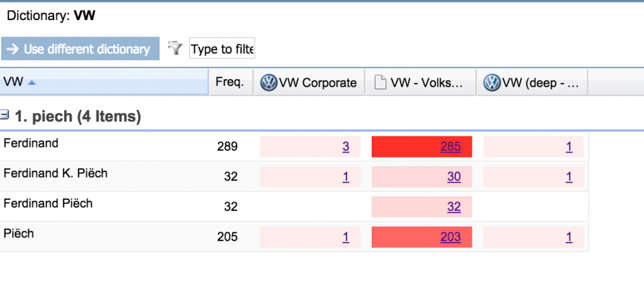
Task: Open link 30 in Ferdinand K. Piëch row
Action: pos(454,177)
